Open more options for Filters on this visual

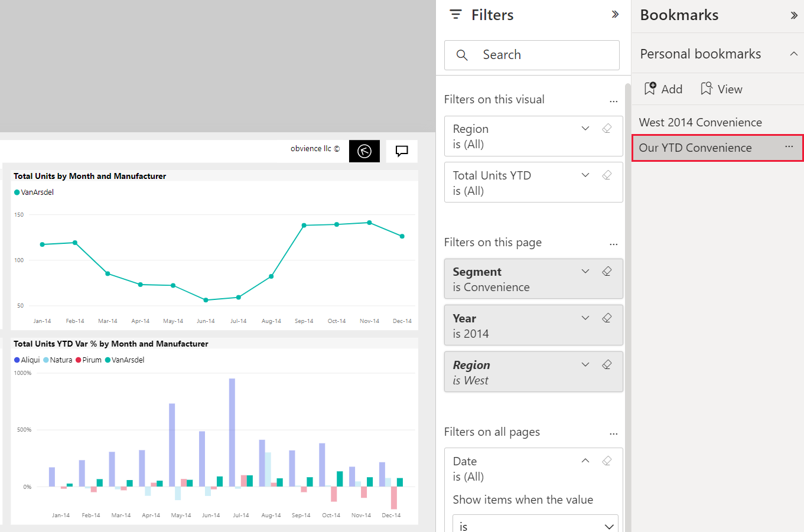point(613,101)
